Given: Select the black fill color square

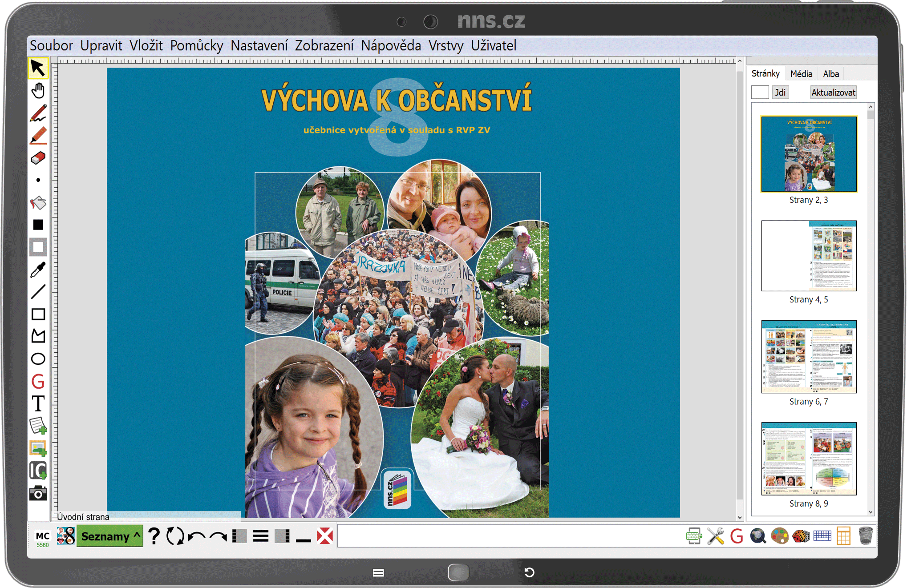Looking at the screenshot, I should coord(38,225).
